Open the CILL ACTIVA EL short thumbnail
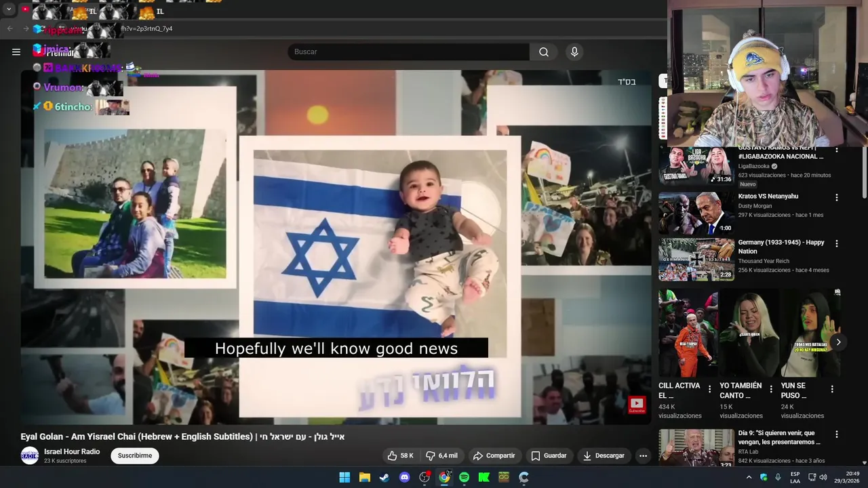 point(688,333)
